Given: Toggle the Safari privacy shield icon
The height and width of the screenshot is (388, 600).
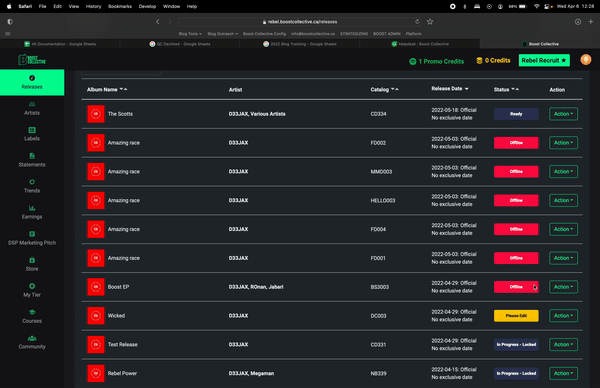Looking at the screenshot, I should (10, 22).
